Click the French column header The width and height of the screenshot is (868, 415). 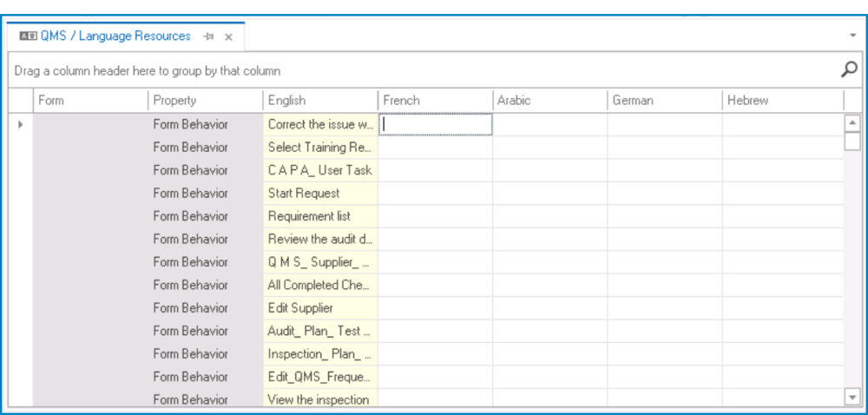[x=434, y=101]
